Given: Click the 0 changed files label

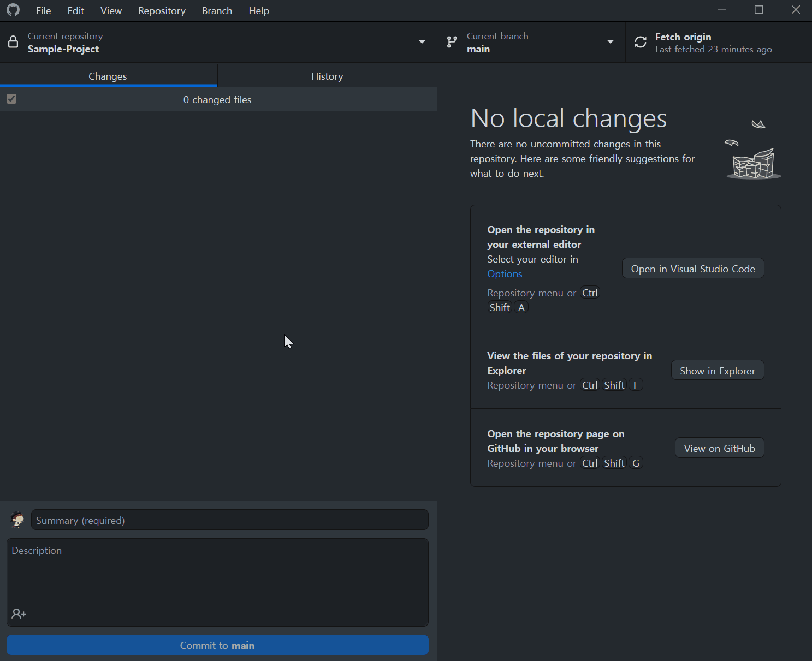Looking at the screenshot, I should coord(217,100).
